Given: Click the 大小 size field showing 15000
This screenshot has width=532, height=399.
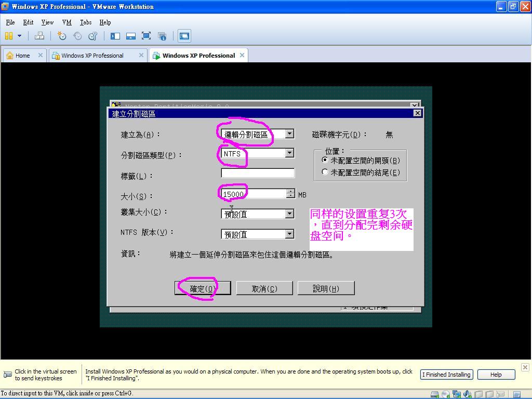Looking at the screenshot, I should pyautogui.click(x=254, y=194).
